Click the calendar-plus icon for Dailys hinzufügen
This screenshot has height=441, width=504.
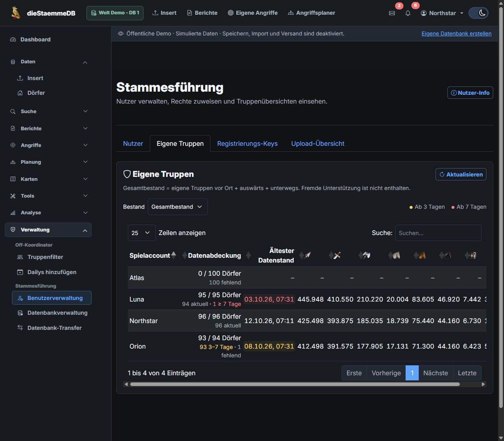(20, 272)
